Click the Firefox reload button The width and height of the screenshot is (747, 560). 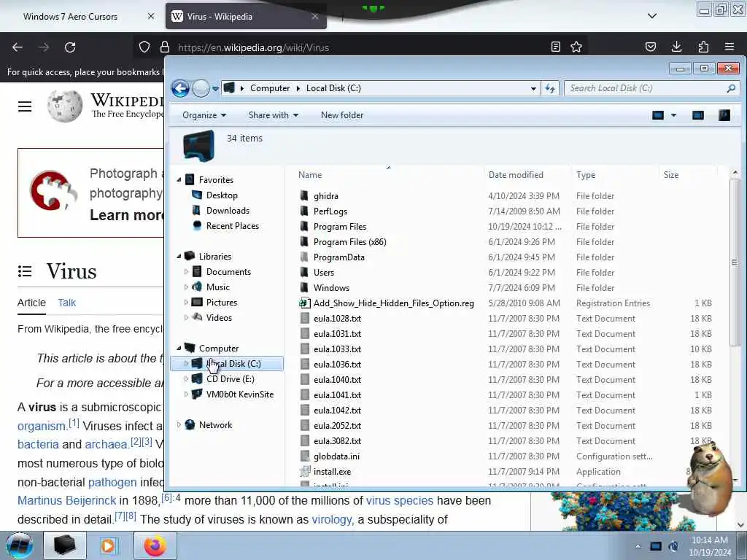pyautogui.click(x=70, y=47)
